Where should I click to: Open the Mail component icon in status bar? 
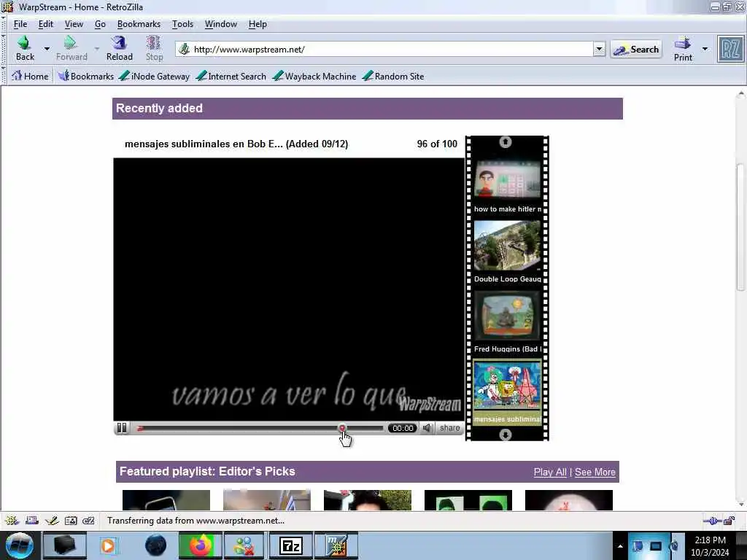click(x=32, y=521)
